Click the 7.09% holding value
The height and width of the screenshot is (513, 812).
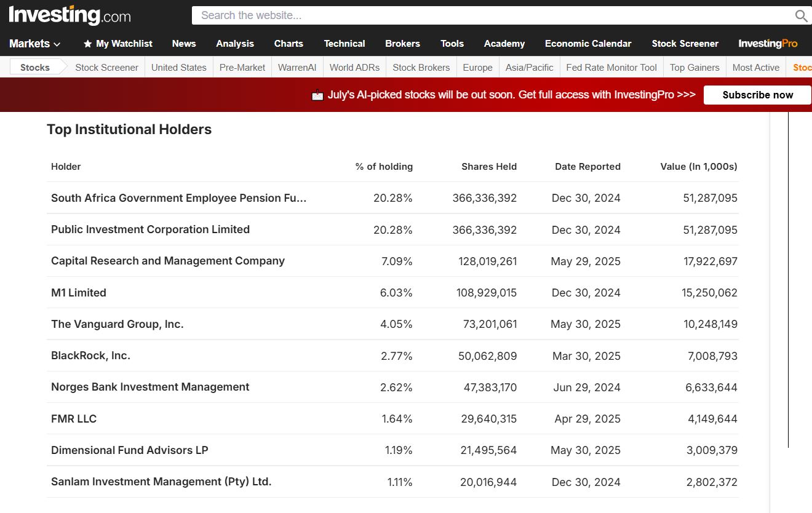[397, 261]
